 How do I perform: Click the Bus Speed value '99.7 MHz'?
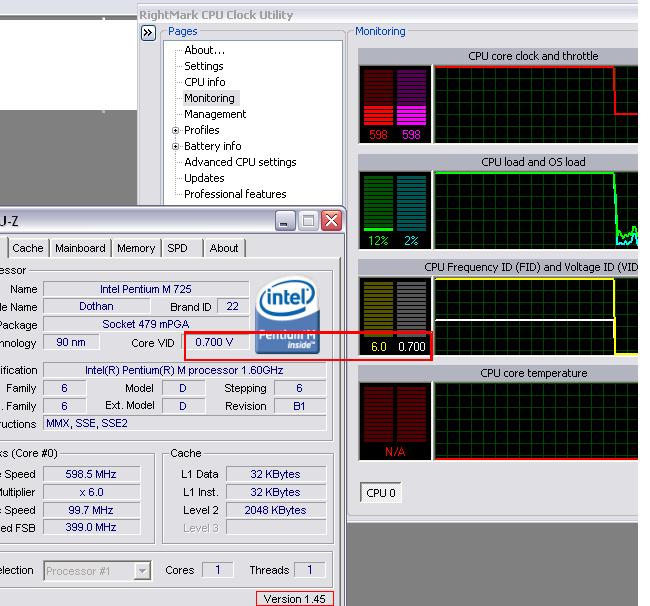[x=91, y=510]
